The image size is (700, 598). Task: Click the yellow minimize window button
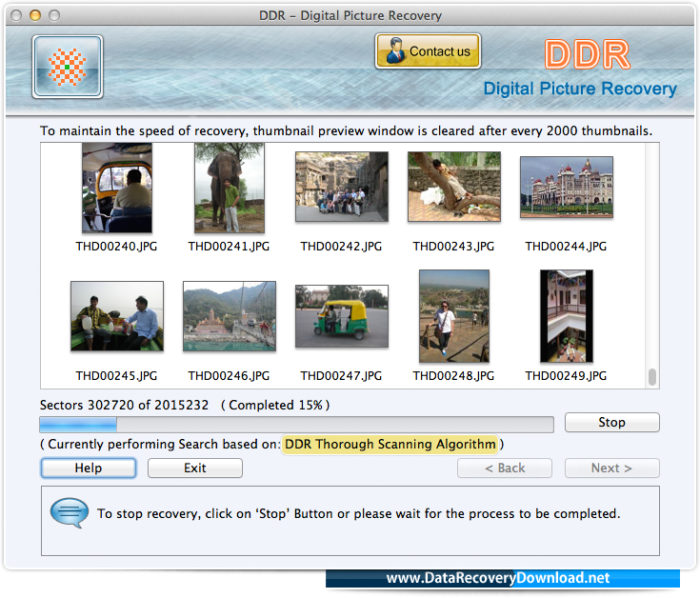pos(35,15)
